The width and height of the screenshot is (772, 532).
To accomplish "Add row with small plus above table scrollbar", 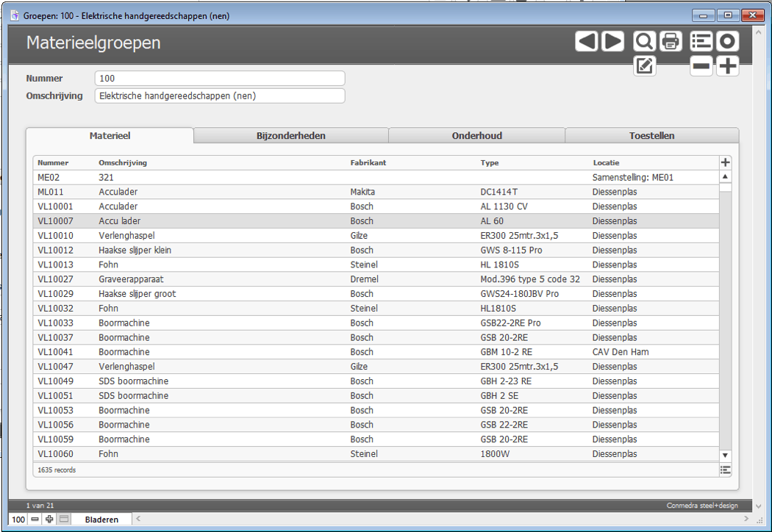I will pos(726,162).
